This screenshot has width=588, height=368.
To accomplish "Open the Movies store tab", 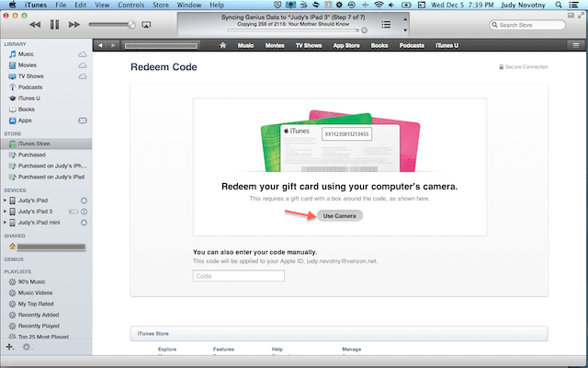I will 275,45.
